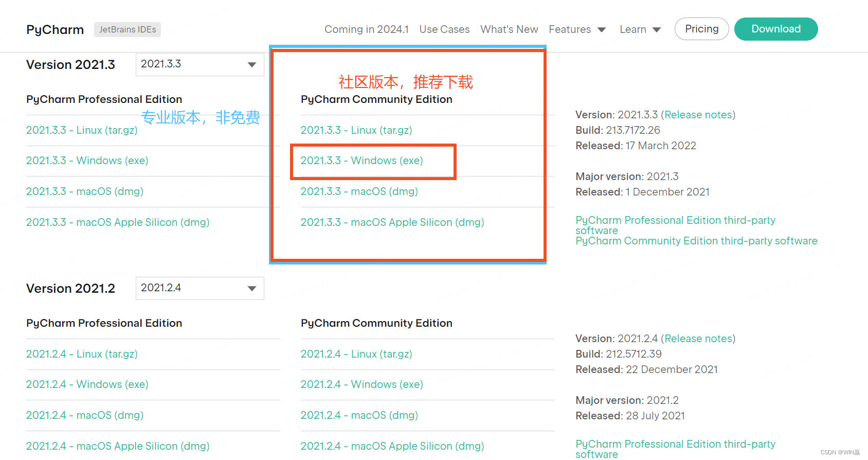Download Professional 2021.3.3 Linux tar.gz
The image size is (868, 460).
82,130
